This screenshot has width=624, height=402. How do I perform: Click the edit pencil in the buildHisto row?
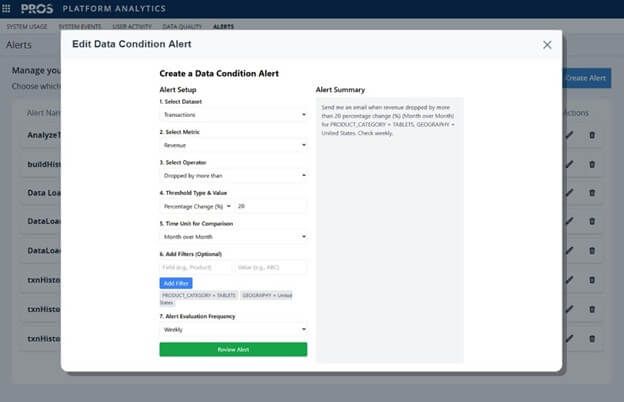click(569, 164)
